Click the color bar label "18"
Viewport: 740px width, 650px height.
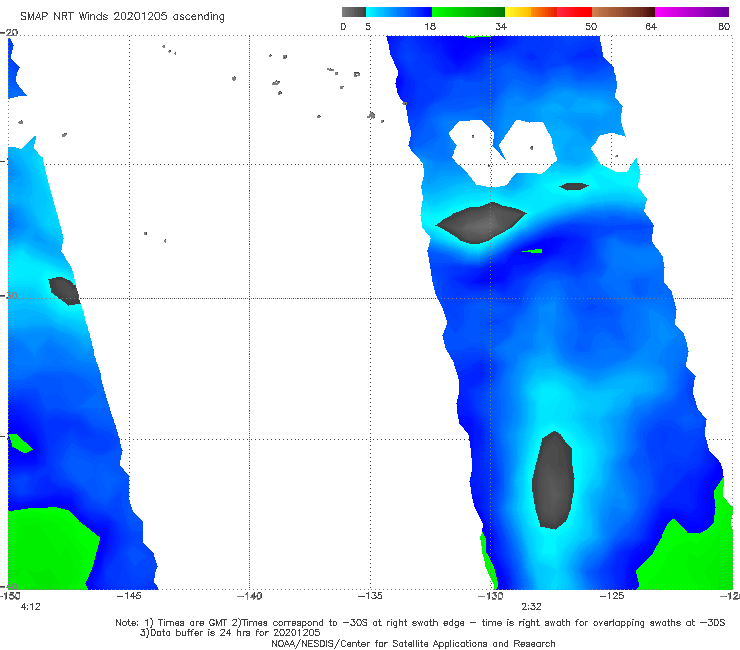(x=430, y=26)
